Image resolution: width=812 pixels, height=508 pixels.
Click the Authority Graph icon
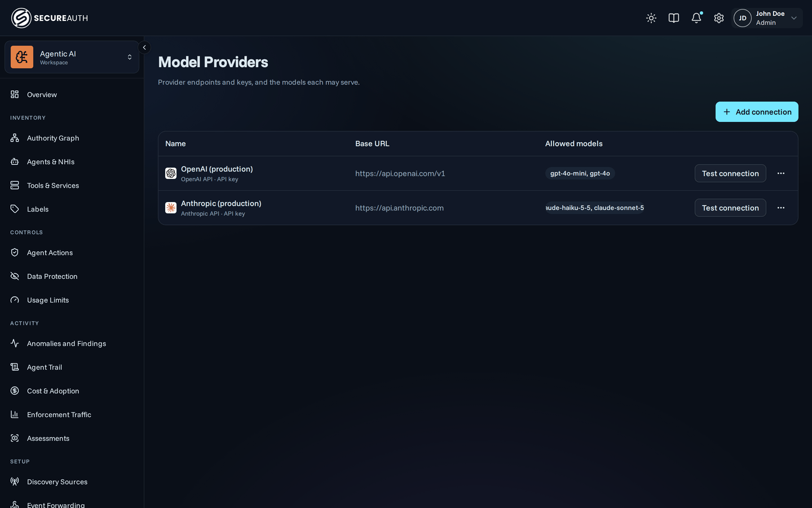[15, 138]
